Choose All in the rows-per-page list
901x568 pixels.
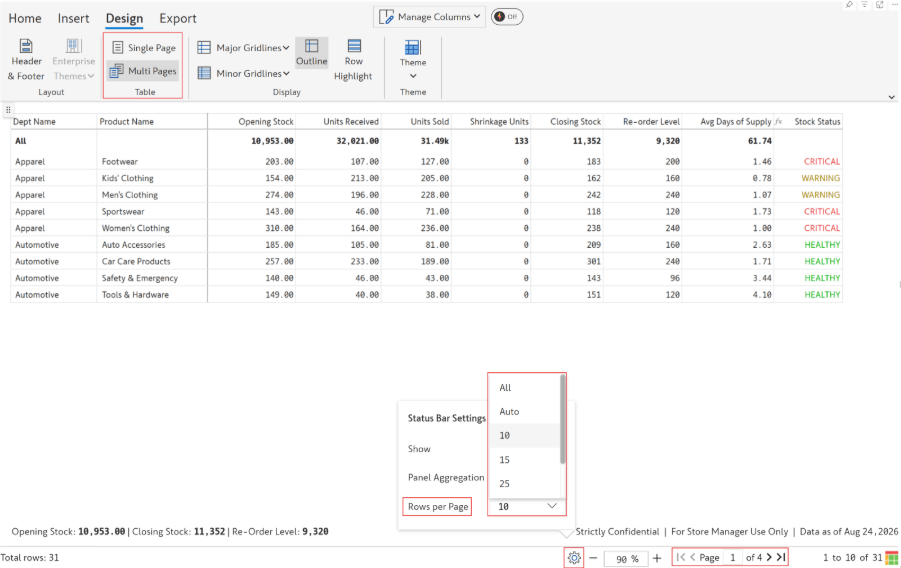[523, 387]
